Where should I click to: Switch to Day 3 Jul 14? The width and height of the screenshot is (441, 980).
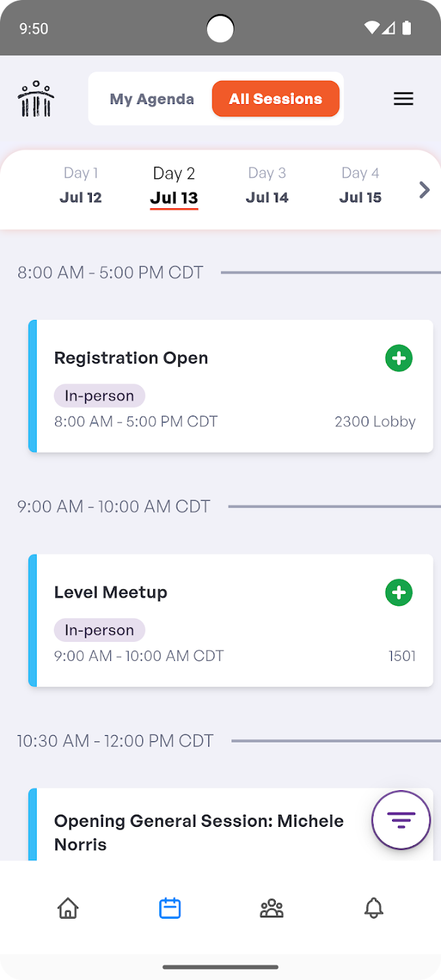(267, 185)
